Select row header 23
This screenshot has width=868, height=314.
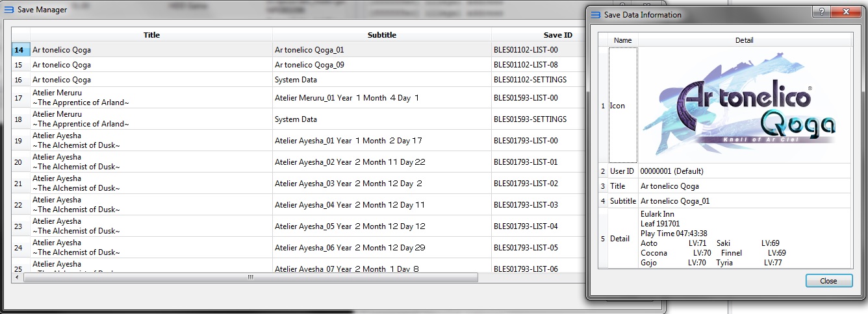pos(21,226)
